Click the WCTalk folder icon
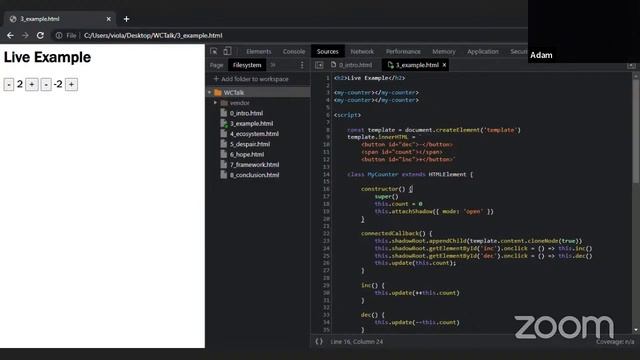The height and width of the screenshot is (360, 640). pyautogui.click(x=218, y=93)
